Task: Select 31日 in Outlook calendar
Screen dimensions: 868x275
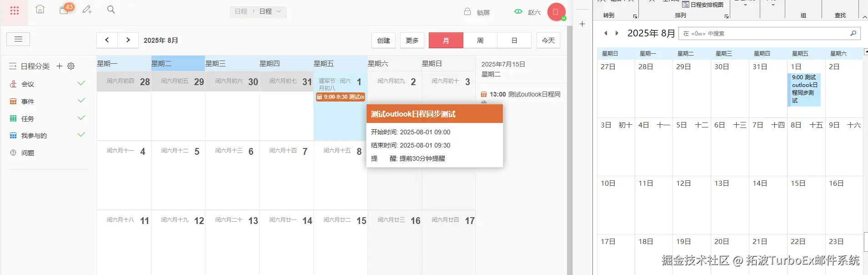Action: pos(760,67)
